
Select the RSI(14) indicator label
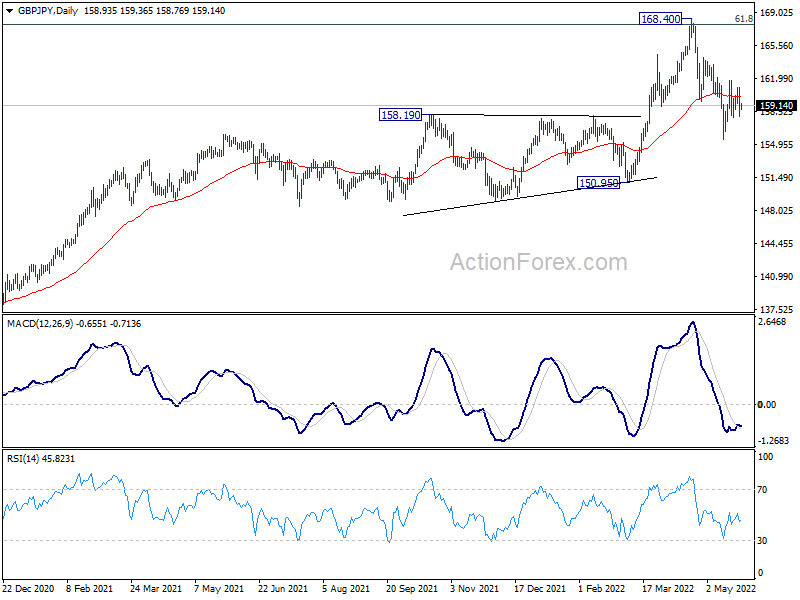coord(23,459)
